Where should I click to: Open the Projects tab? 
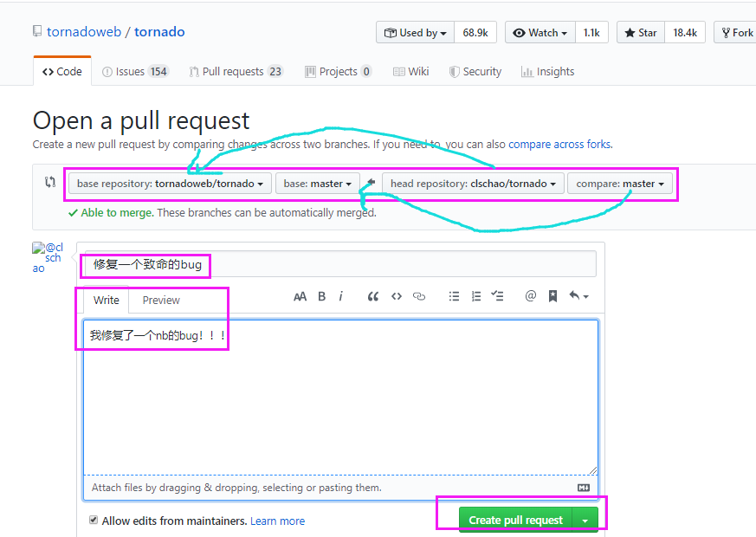338,71
